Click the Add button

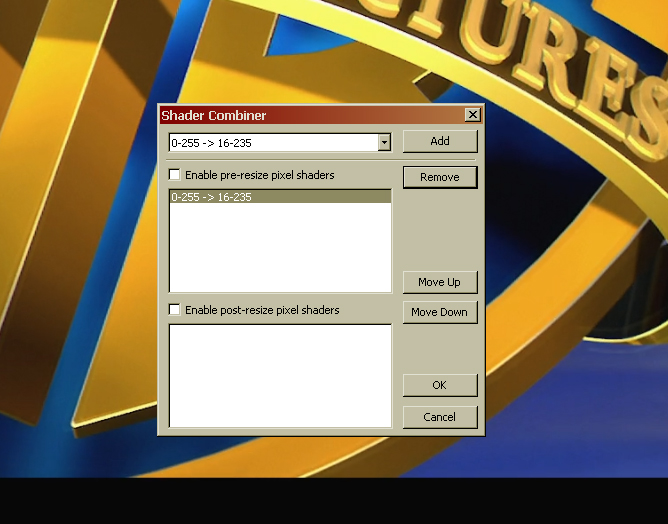coord(440,141)
